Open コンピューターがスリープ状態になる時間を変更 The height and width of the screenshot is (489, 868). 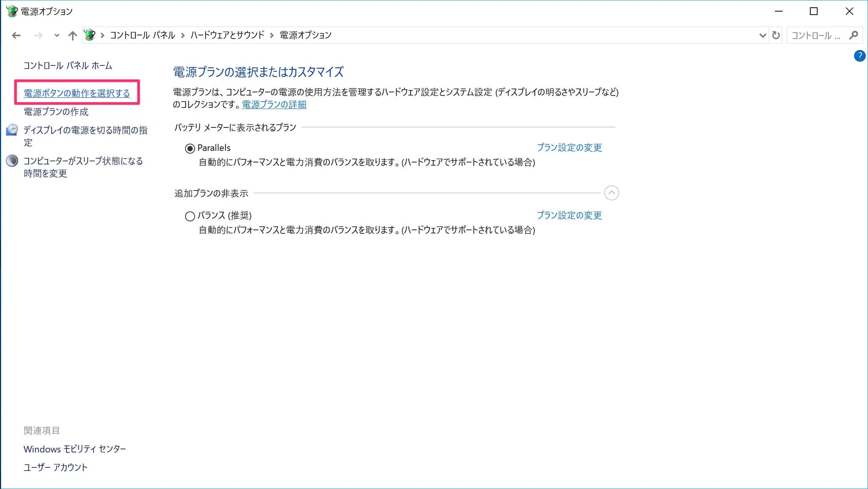[83, 167]
